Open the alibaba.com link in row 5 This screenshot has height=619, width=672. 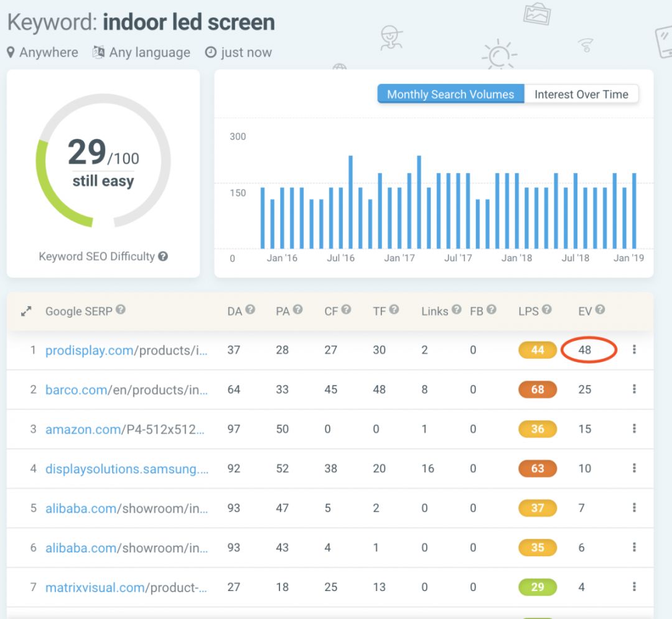(x=126, y=508)
